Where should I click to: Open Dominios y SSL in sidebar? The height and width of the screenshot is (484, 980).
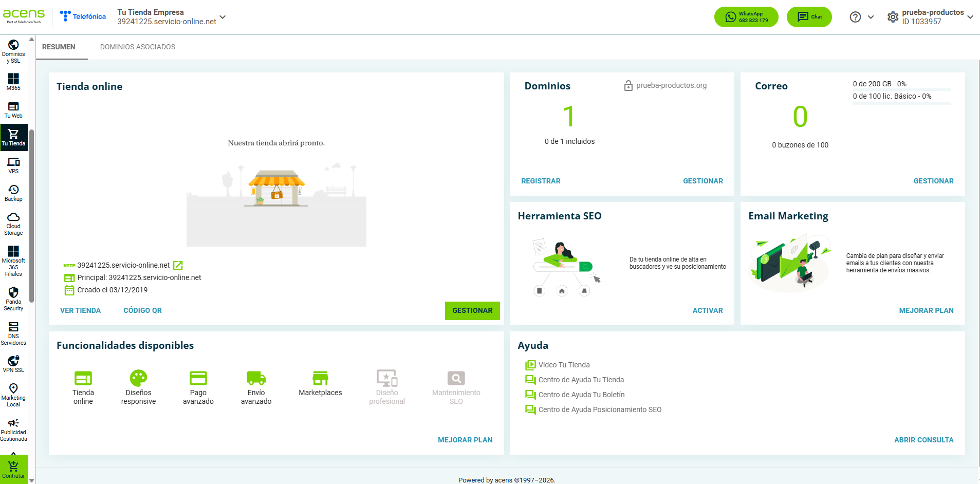coord(13,51)
